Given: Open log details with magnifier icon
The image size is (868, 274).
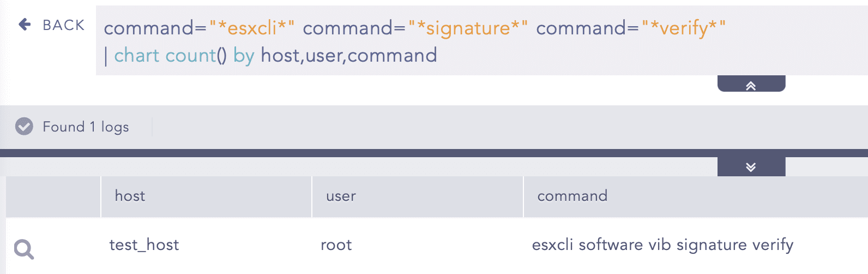Looking at the screenshot, I should click(24, 249).
